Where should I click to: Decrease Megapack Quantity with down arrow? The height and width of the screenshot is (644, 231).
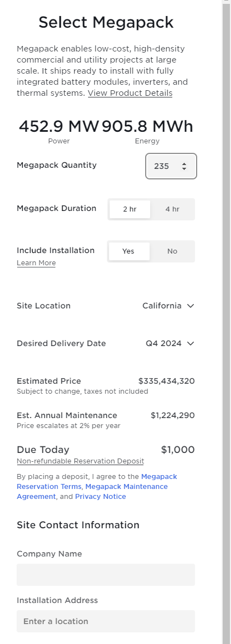[184, 169]
